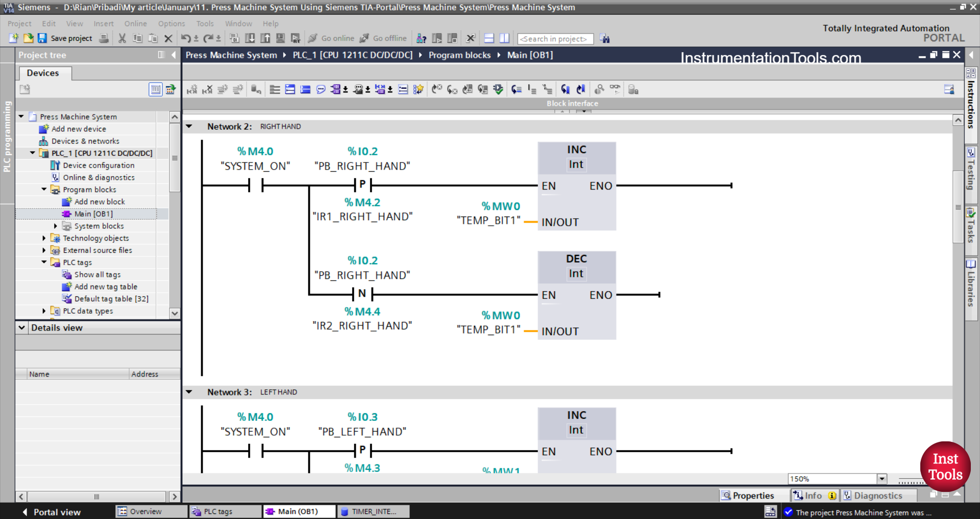
Task: Open the Options menu
Action: [171, 23]
